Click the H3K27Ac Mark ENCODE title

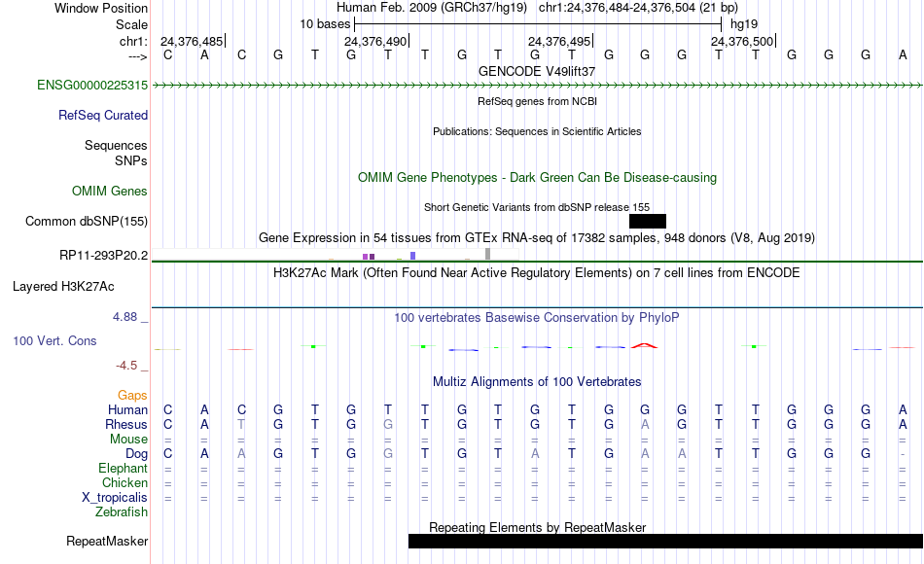point(537,273)
